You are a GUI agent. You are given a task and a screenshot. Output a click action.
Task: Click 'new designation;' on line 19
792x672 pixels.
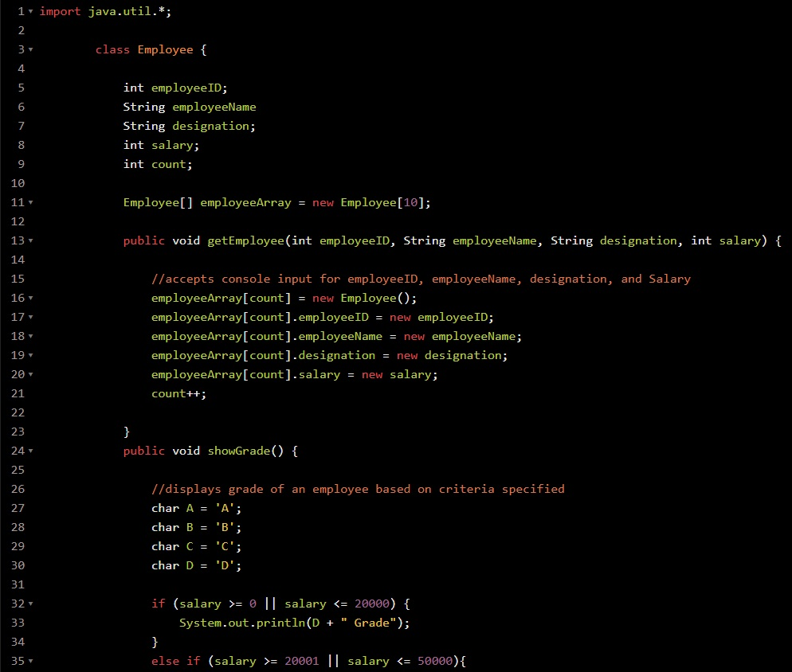[x=452, y=356]
